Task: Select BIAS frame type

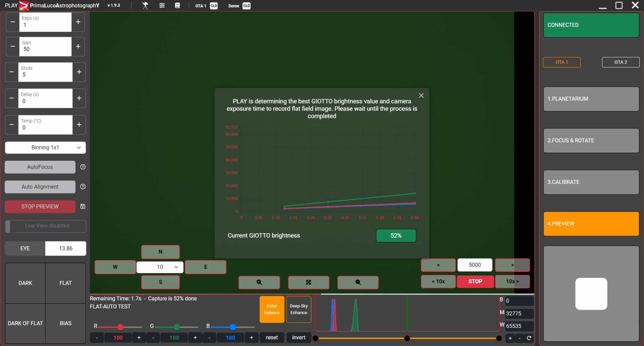Action: coord(66,324)
